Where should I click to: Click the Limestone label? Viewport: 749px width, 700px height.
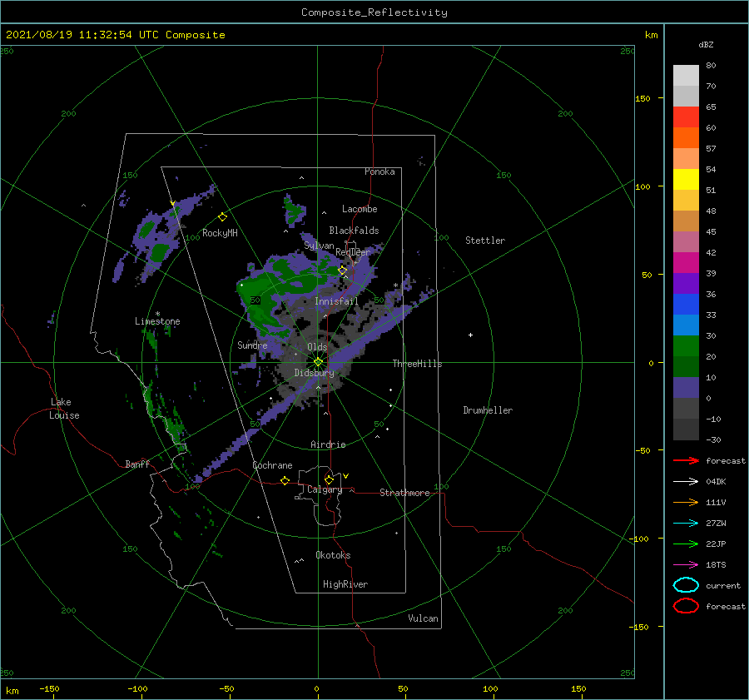point(157,321)
